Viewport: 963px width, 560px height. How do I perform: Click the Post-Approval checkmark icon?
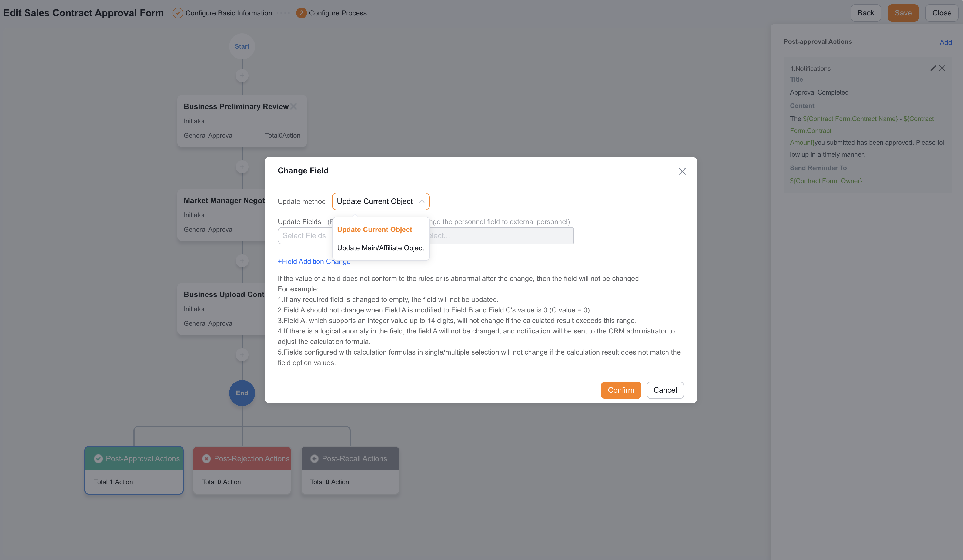(x=98, y=459)
